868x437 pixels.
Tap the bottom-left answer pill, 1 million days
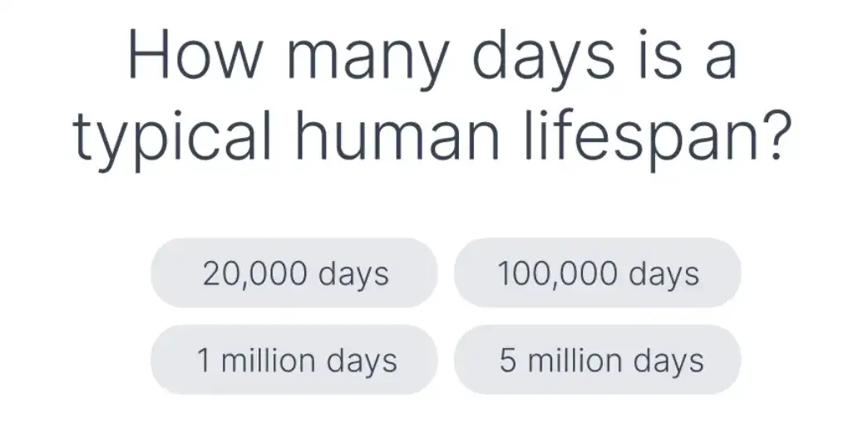pyautogui.click(x=294, y=361)
